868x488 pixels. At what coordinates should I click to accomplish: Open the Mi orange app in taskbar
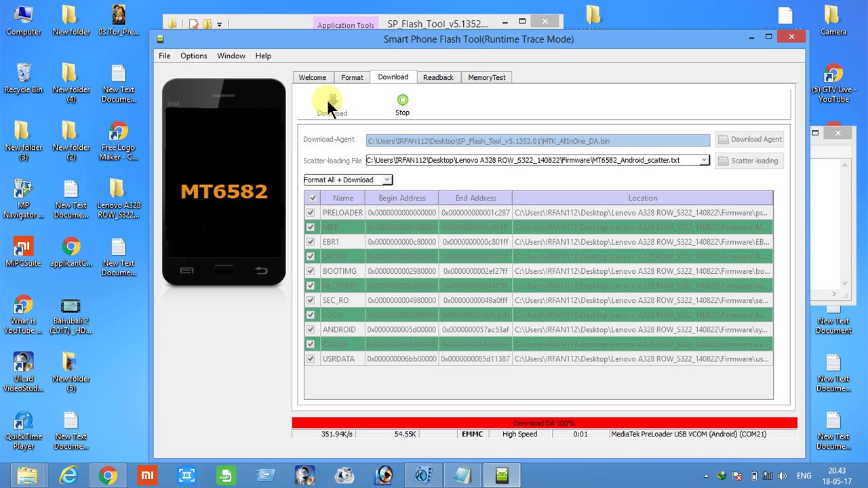coord(147,476)
